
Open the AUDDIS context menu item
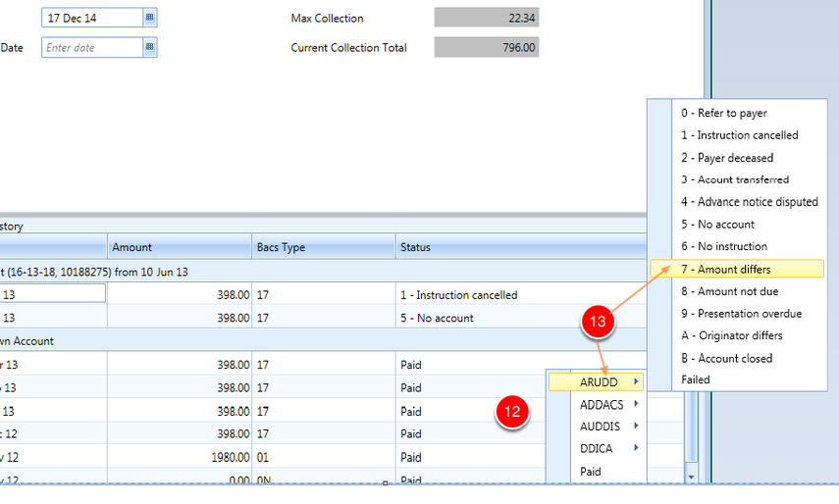(x=600, y=427)
